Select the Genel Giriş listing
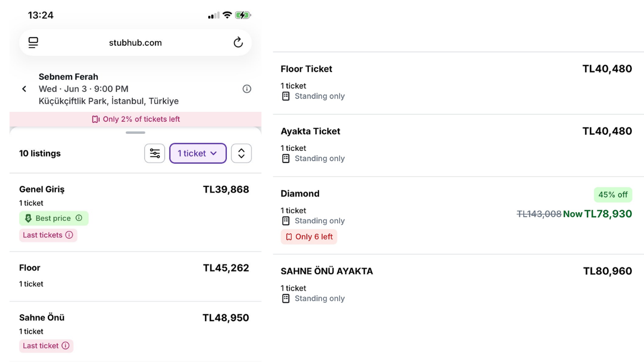This screenshot has width=644, height=362. coord(135,213)
